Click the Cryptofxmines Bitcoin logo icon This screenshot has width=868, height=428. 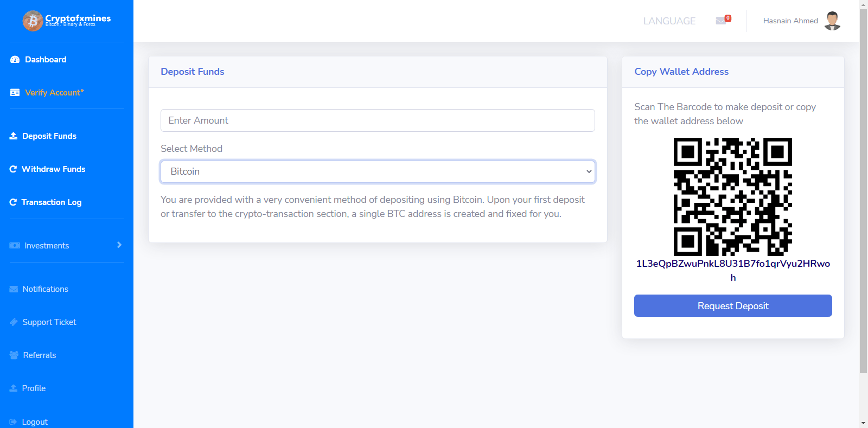(33, 21)
